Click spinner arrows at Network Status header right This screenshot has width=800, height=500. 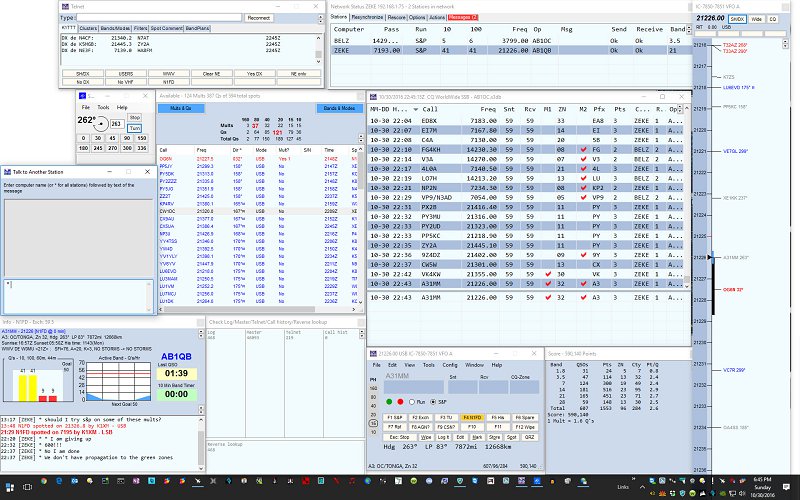[689, 30]
